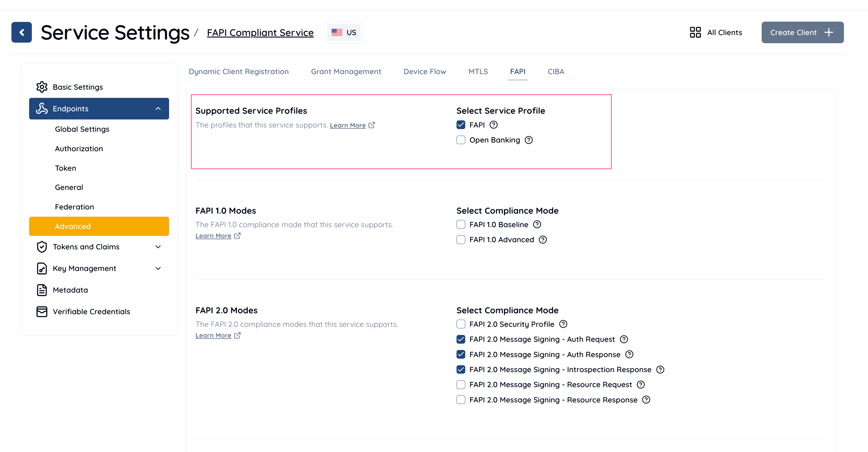
Task: Enable the Open Banking checkbox
Action: tap(461, 140)
